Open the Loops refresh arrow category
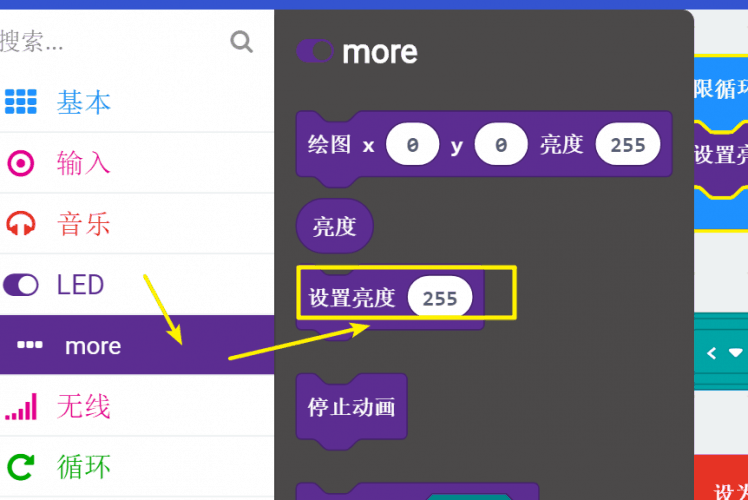Screen dimensions: 748x500 21,467
